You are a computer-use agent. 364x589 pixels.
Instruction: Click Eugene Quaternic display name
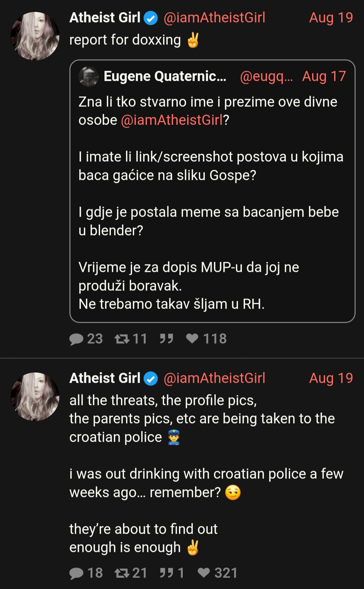(x=165, y=76)
